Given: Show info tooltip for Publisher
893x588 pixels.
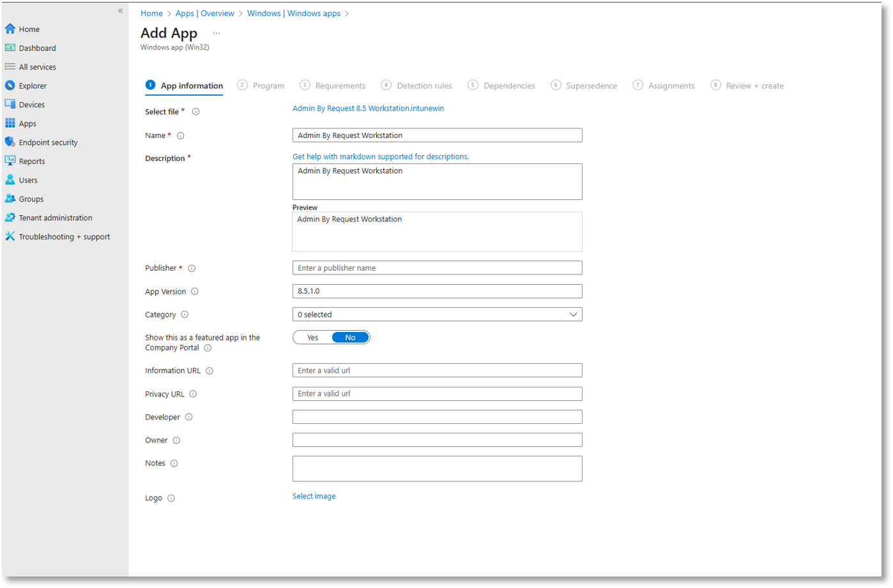Looking at the screenshot, I should point(192,268).
